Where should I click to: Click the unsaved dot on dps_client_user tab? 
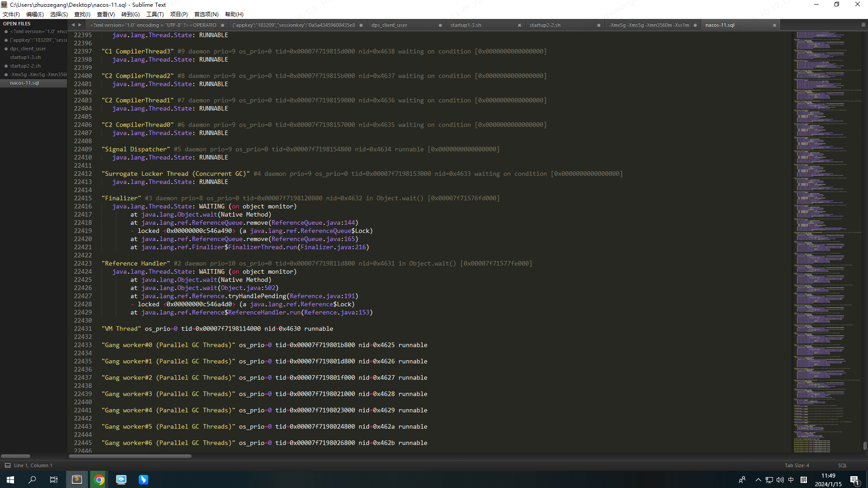pos(440,25)
